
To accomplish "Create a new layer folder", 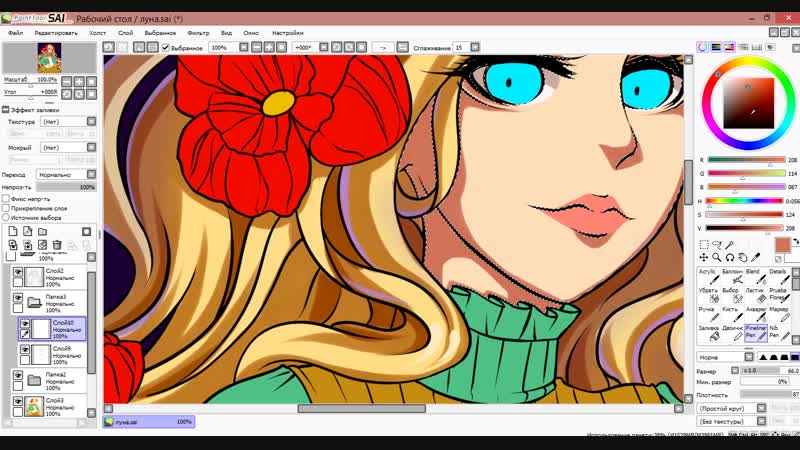I will click(42, 232).
